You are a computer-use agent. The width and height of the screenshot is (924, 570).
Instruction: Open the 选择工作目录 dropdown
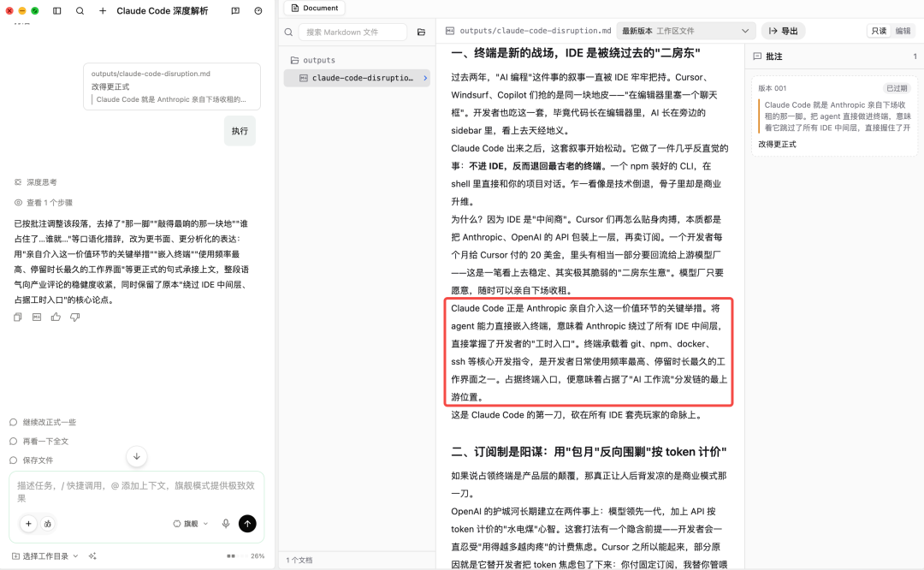click(x=45, y=555)
